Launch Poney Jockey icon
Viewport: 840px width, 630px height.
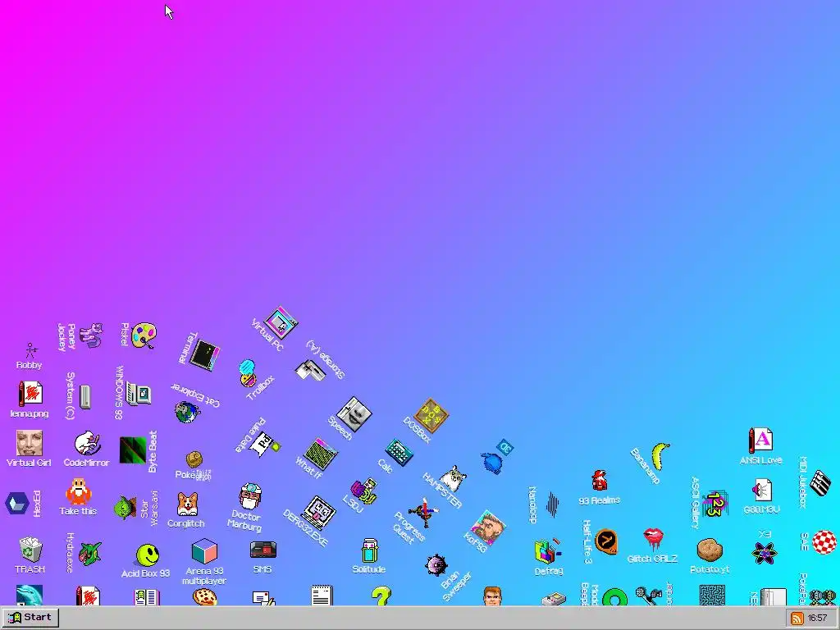pos(91,336)
